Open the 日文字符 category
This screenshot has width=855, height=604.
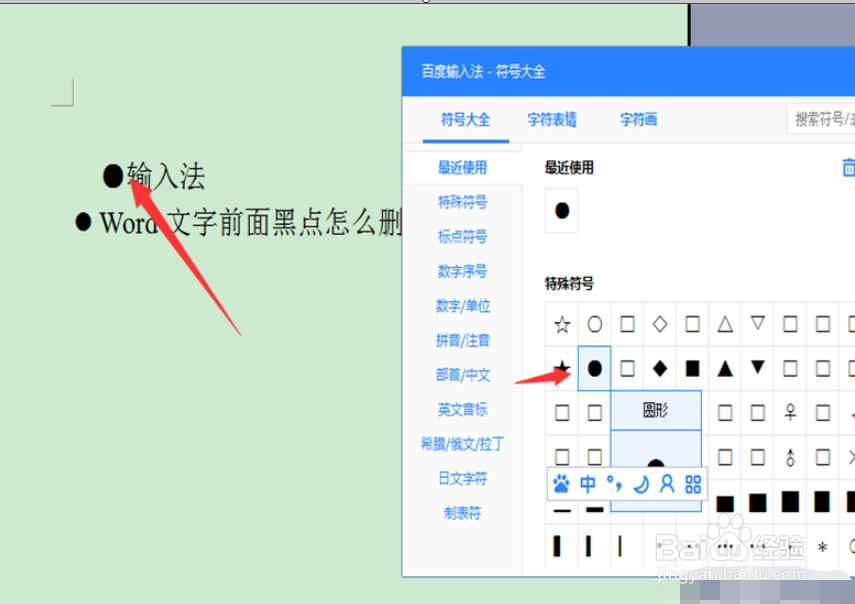point(462,479)
